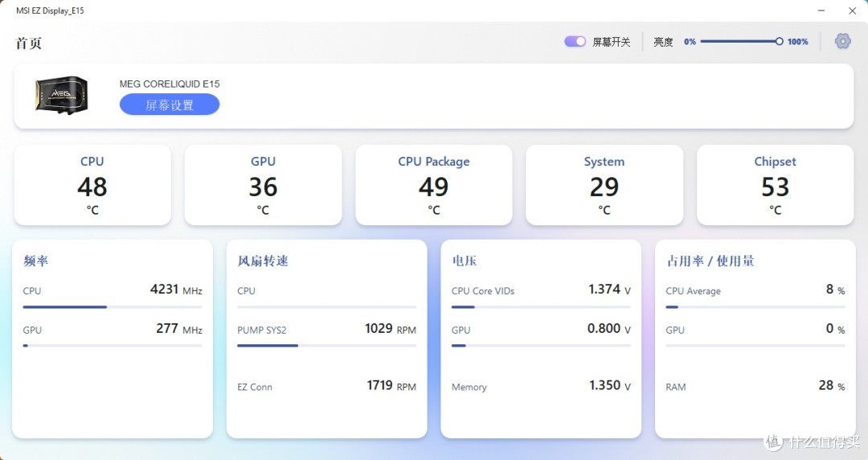This screenshot has width=868, height=460.
Task: Click the EZ Conn 1719 RPM value
Action: (391, 385)
